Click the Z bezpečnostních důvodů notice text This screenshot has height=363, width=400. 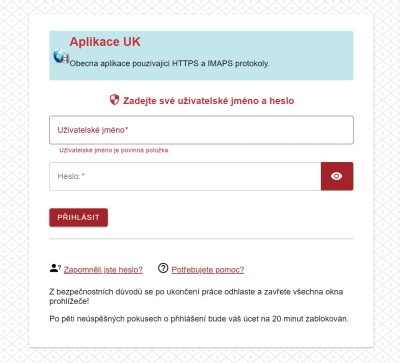point(196,296)
